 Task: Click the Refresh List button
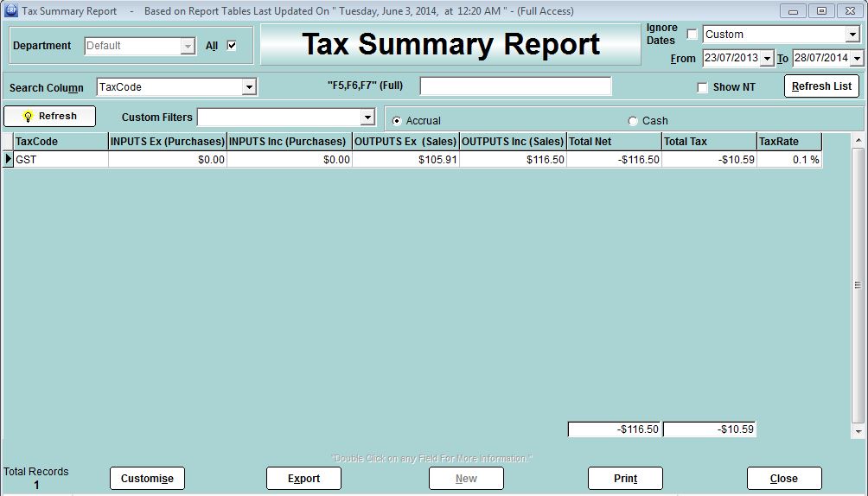pyautogui.click(x=821, y=86)
